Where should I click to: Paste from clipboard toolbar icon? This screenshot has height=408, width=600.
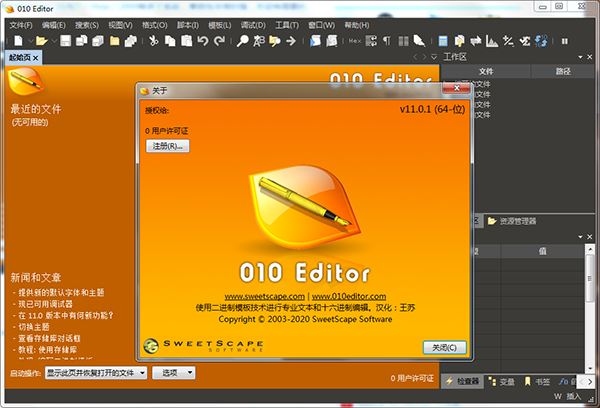[186, 41]
